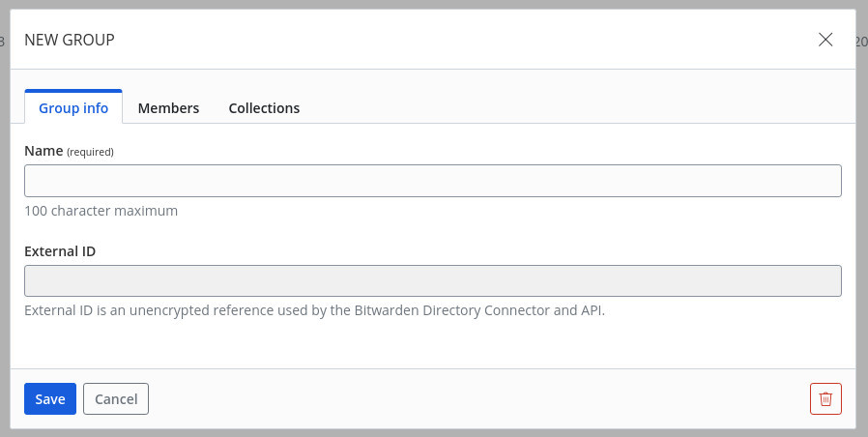Open the Collections tab
The height and width of the screenshot is (437, 868).
tap(264, 108)
